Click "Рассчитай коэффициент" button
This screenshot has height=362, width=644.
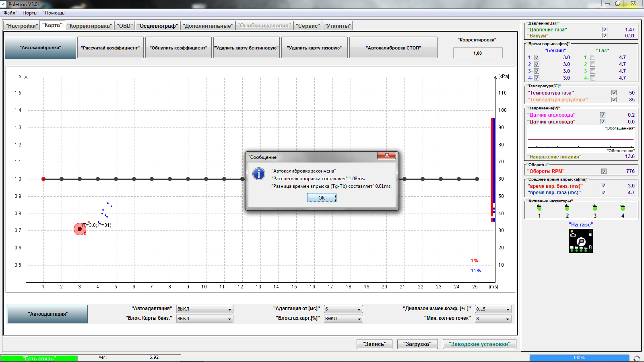pyautogui.click(x=110, y=47)
